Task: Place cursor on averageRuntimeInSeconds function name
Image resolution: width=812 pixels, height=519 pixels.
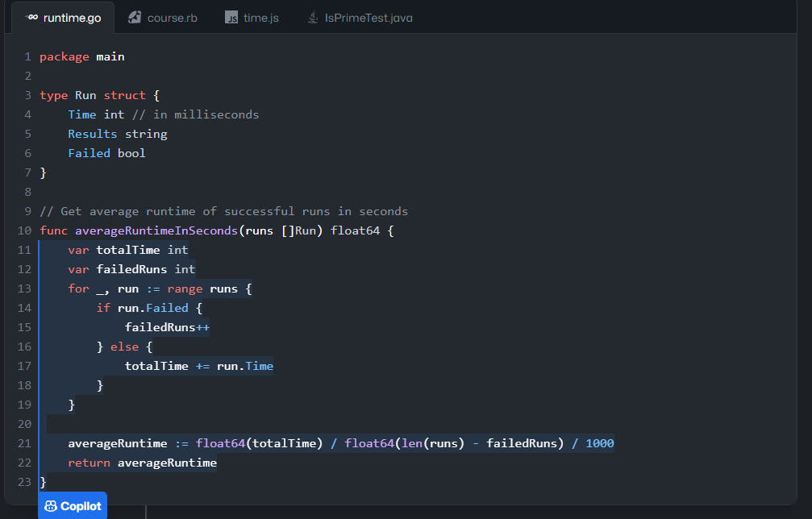Action: tap(156, 230)
